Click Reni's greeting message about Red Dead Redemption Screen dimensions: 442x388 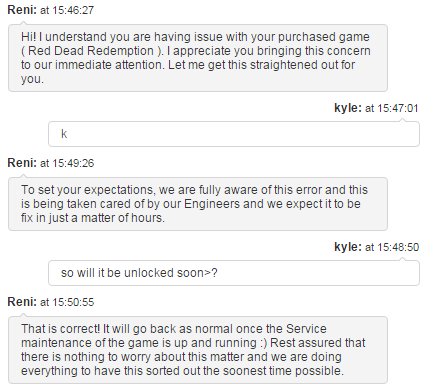198,58
